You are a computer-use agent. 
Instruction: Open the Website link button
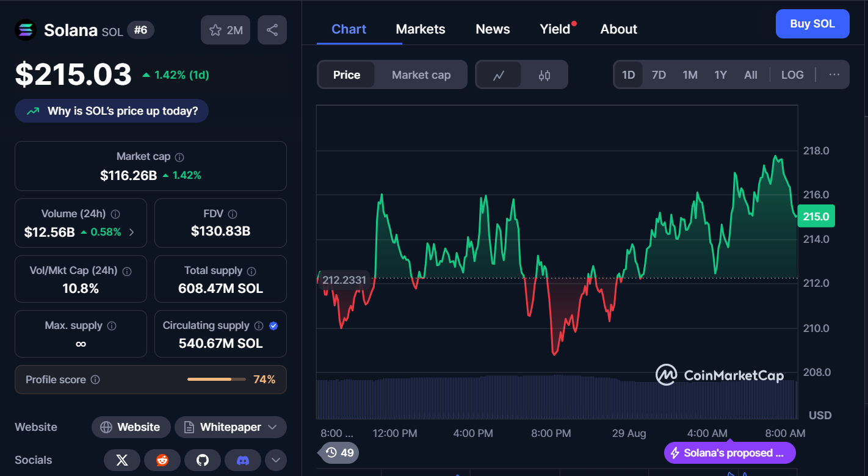tap(131, 427)
